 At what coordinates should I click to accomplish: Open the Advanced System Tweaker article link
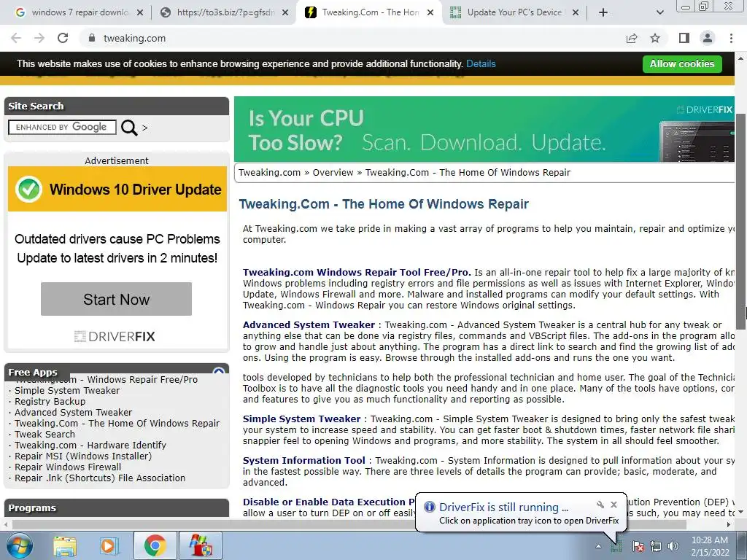(x=309, y=324)
